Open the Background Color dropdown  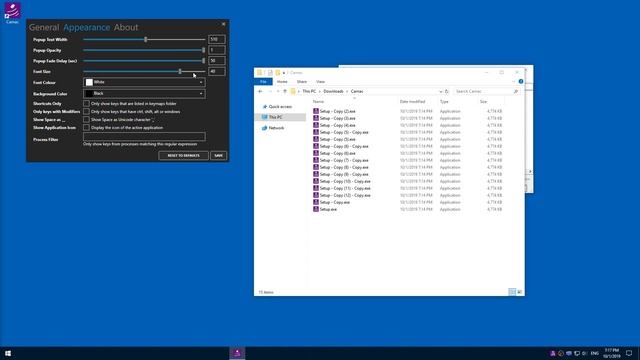pyautogui.click(x=144, y=94)
